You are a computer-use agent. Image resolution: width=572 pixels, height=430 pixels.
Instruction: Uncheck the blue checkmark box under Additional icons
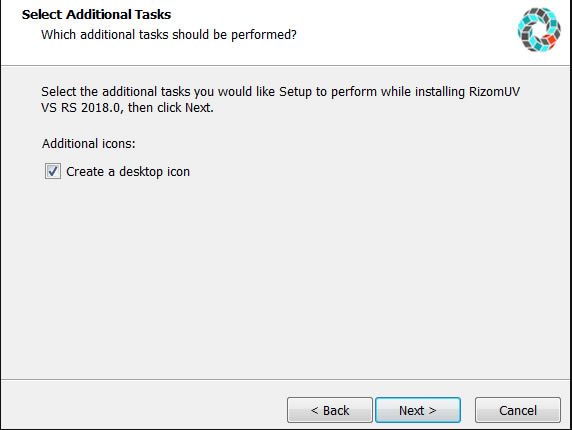point(53,171)
